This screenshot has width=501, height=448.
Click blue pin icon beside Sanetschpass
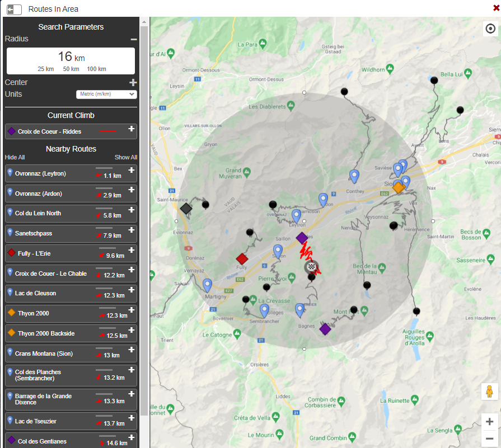(x=10, y=233)
